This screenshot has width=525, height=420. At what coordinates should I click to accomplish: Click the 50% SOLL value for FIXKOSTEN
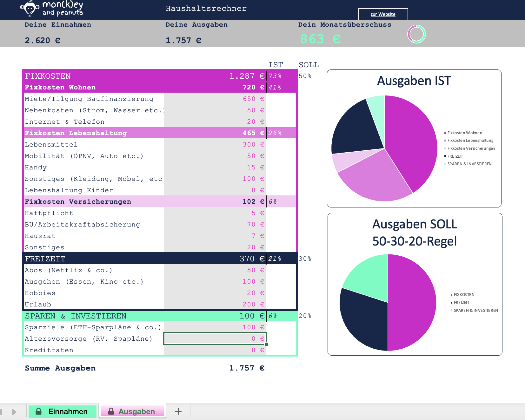click(x=305, y=76)
